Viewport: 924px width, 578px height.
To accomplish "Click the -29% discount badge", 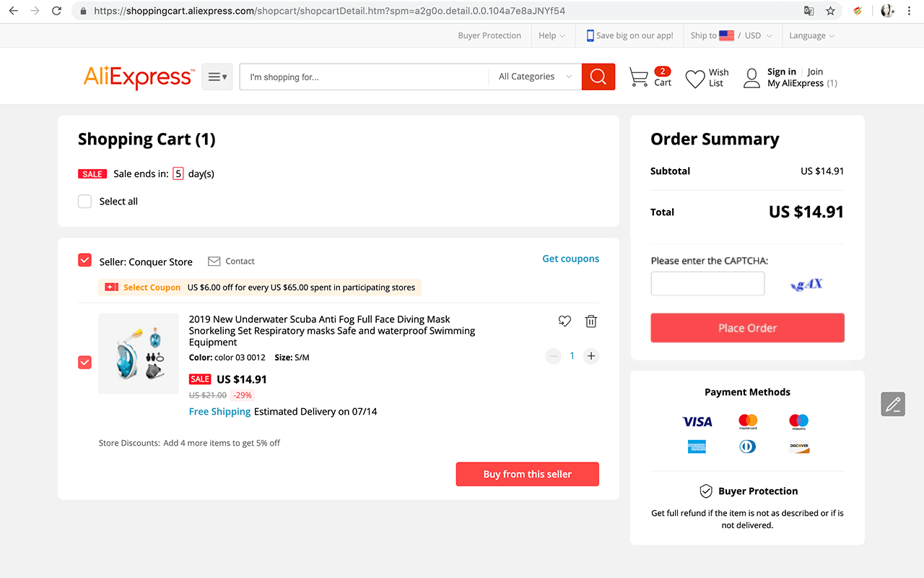I will 243,395.
